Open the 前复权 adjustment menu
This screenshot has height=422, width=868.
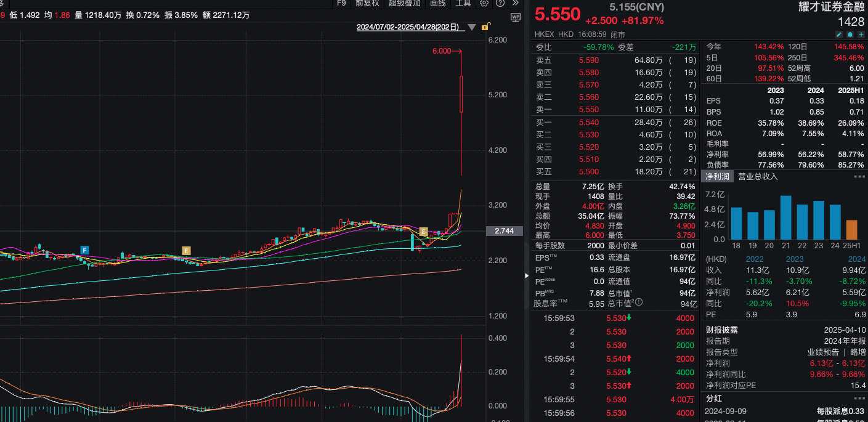pyautogui.click(x=367, y=3)
